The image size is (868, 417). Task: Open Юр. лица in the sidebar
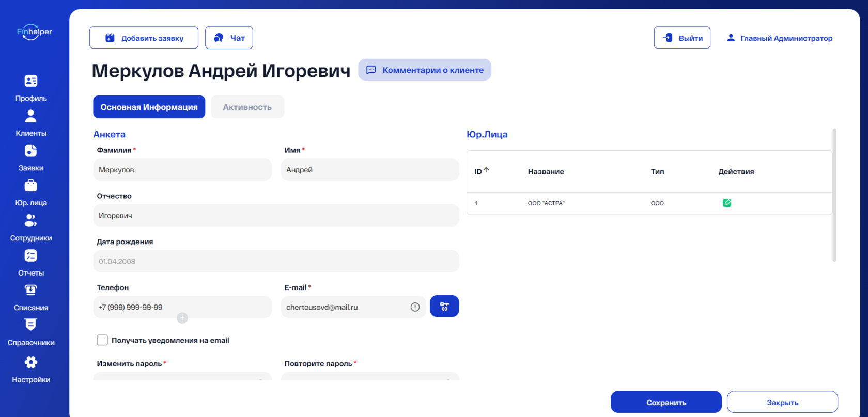[31, 193]
